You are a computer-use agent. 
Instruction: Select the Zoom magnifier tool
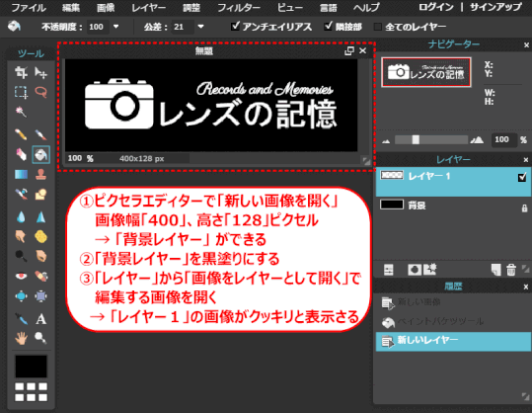(x=41, y=338)
